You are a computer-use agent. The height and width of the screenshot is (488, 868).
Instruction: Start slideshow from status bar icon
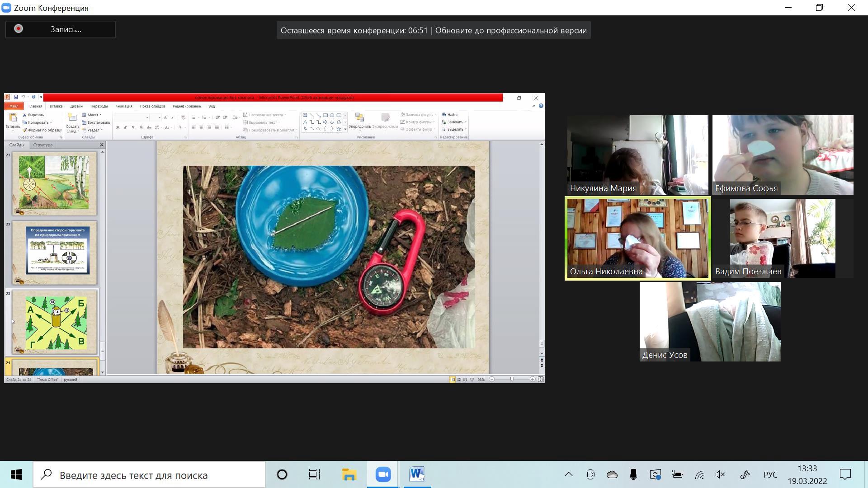pyautogui.click(x=472, y=380)
